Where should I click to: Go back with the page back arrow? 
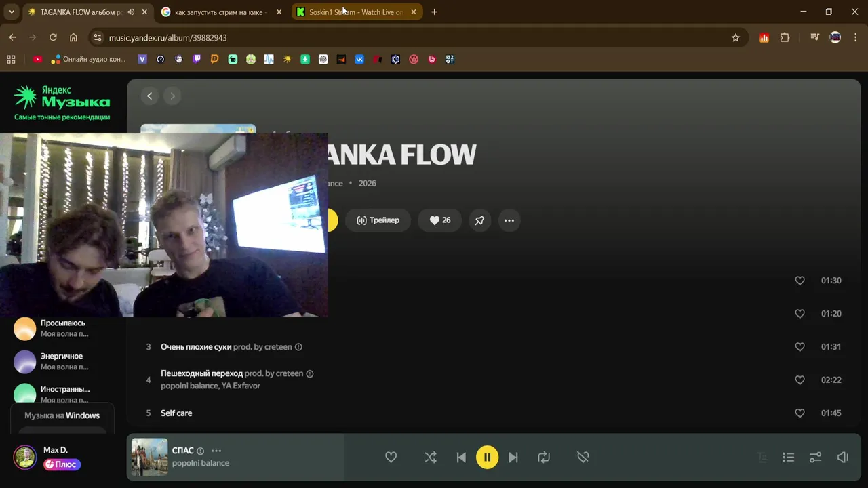pos(150,96)
